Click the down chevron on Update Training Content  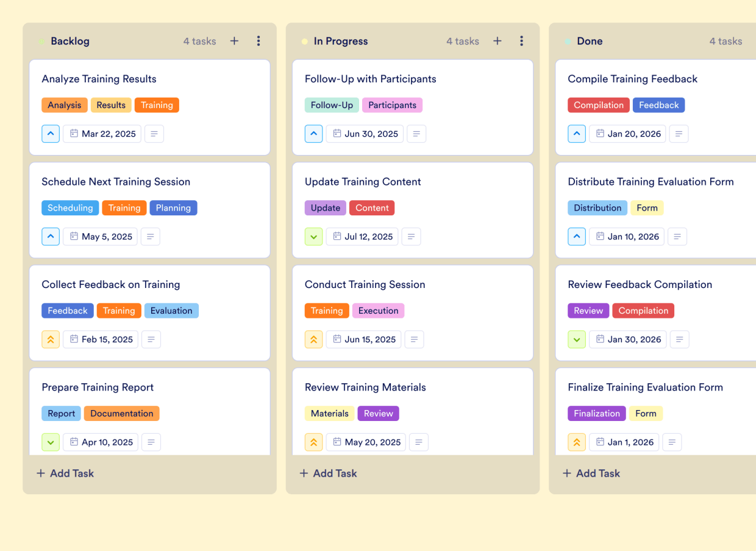313,236
